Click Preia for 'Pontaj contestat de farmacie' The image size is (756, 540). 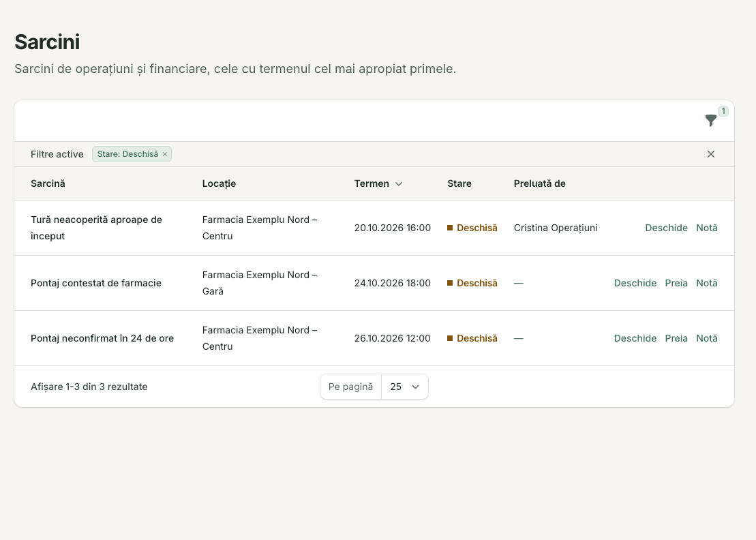point(676,283)
